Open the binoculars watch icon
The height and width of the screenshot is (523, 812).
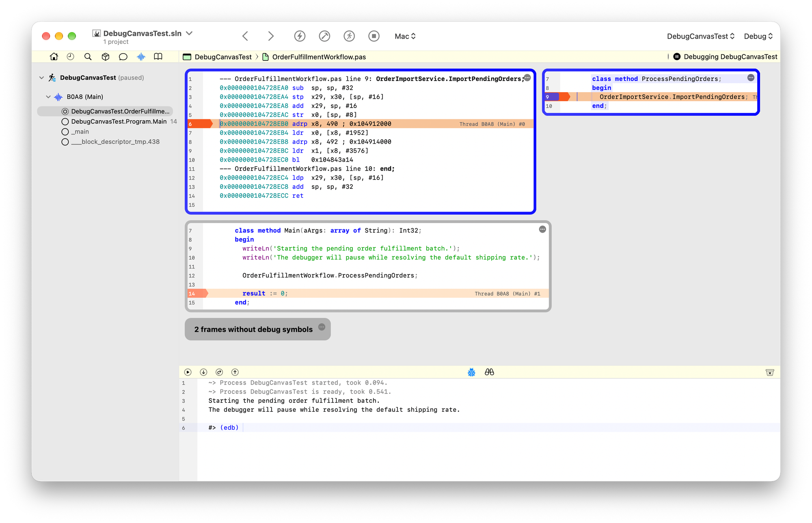(489, 372)
